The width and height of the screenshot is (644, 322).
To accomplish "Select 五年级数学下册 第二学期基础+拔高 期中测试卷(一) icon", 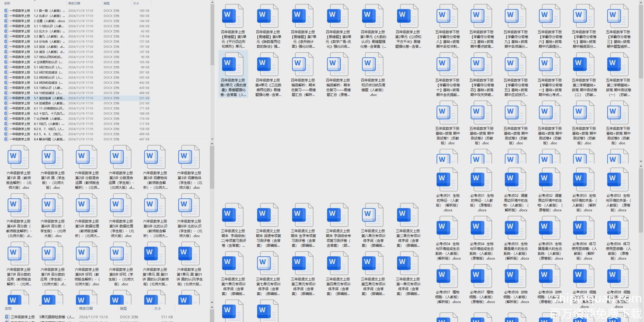I will pyautogui.click(x=618, y=64).
